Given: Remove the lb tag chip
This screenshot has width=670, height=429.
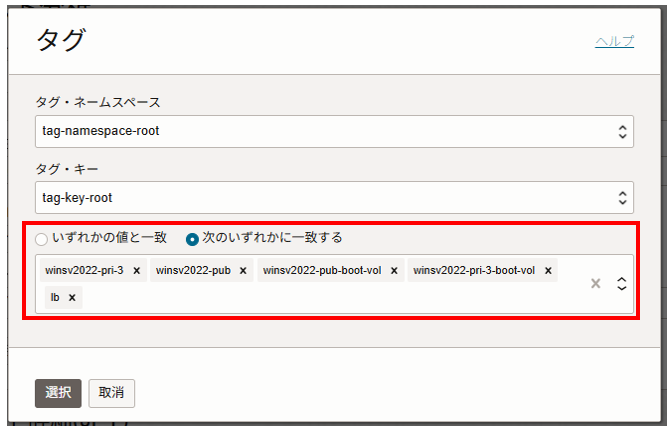Looking at the screenshot, I should coord(72,297).
